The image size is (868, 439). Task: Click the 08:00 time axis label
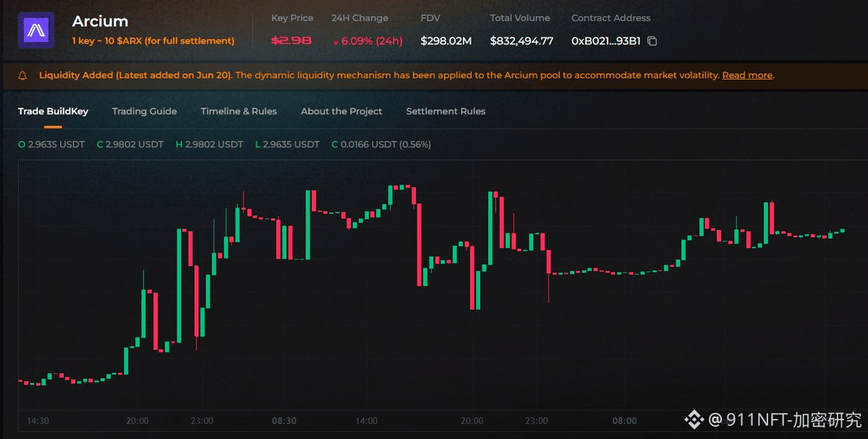[625, 421]
